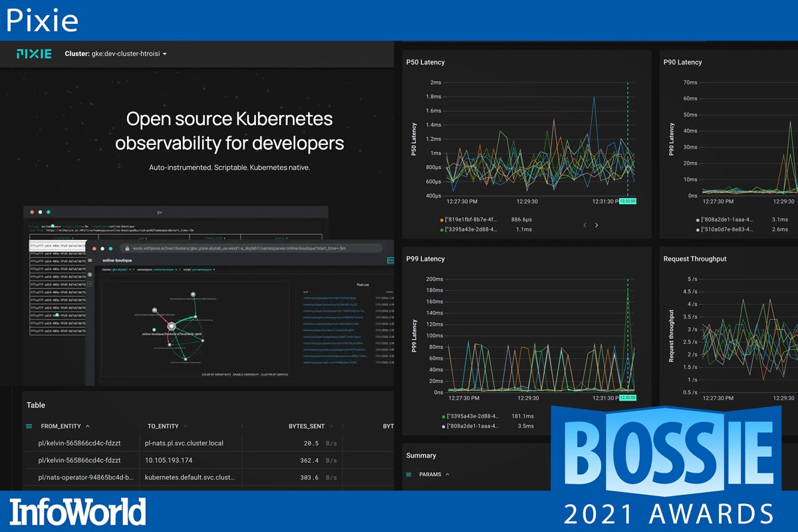Select the pl-nats.pl.svc.cluster.local cell
The height and width of the screenshot is (532, 798).
pyautogui.click(x=184, y=443)
